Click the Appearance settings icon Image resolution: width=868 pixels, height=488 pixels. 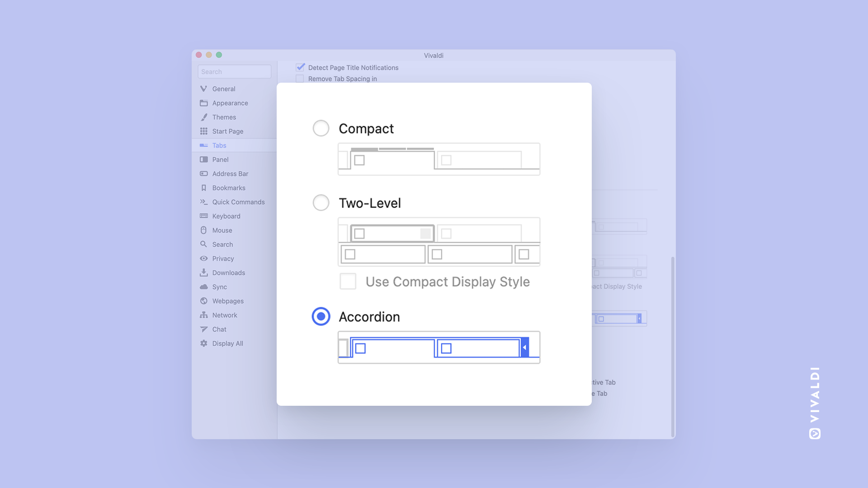point(204,103)
